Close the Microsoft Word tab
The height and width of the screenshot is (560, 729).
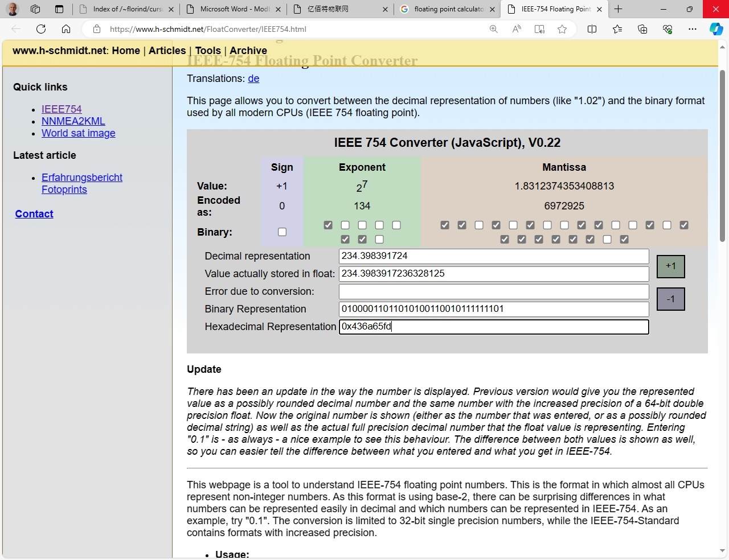pos(278,9)
